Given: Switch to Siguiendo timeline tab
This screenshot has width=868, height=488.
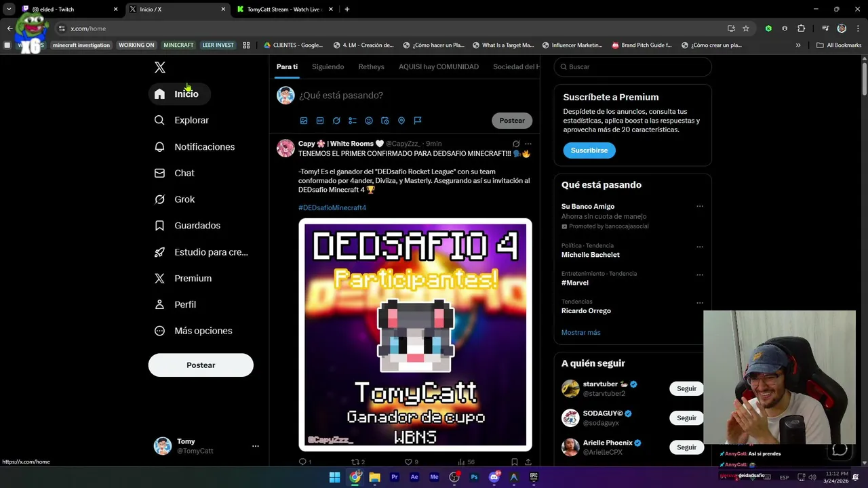Looking at the screenshot, I should pos(328,67).
